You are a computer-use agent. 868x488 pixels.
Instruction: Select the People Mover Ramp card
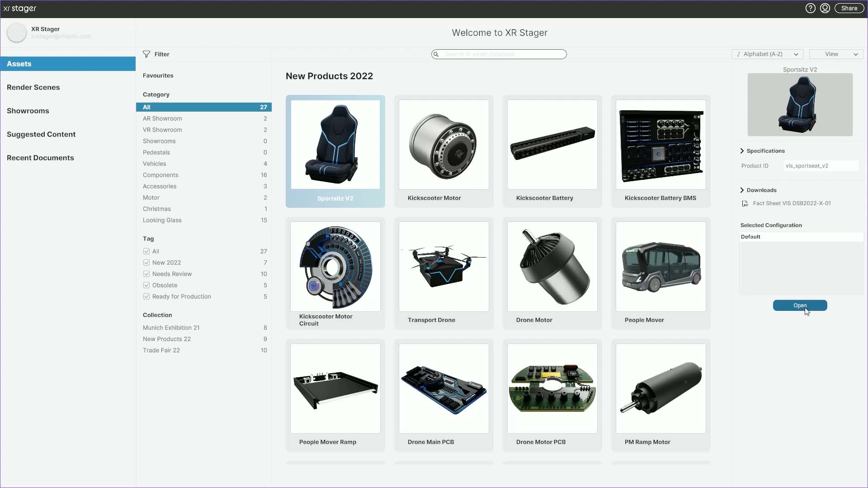335,395
